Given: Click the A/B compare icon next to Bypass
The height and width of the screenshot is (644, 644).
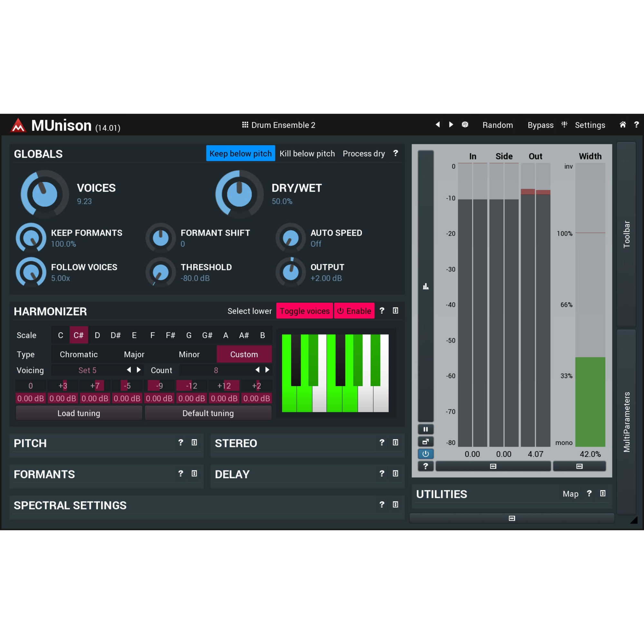Looking at the screenshot, I should (x=564, y=125).
